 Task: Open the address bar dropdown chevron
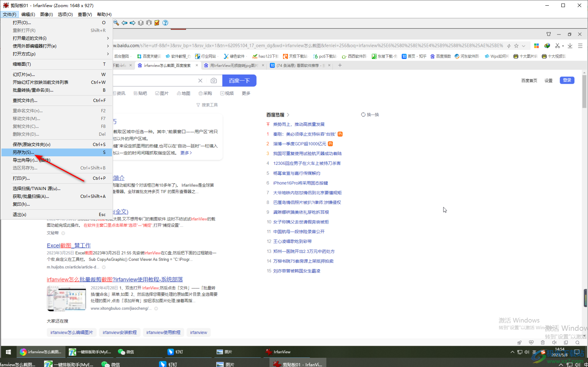click(523, 45)
